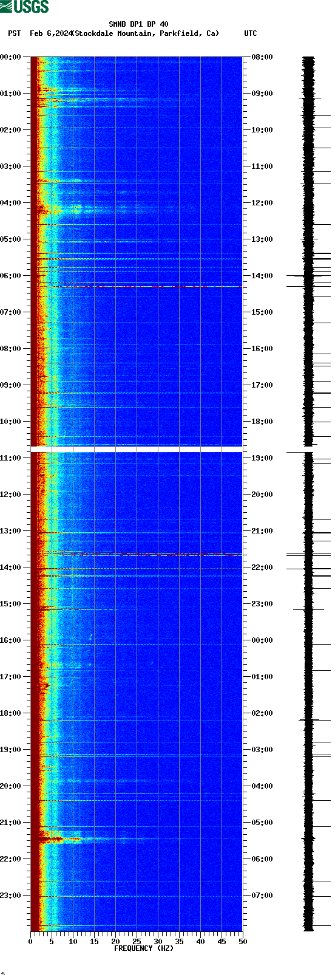Click the UTC axis label 05:00
The height and width of the screenshot is (980, 335).
[x=262, y=823]
